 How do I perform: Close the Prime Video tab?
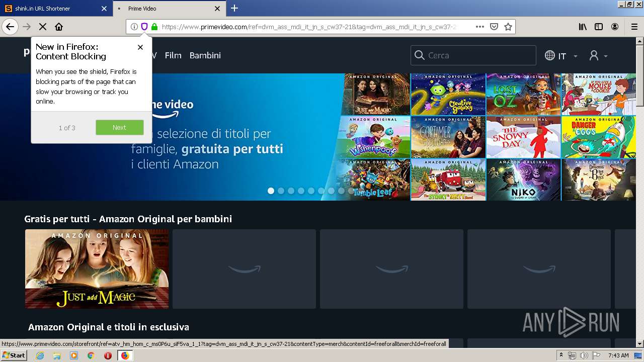pyautogui.click(x=217, y=9)
